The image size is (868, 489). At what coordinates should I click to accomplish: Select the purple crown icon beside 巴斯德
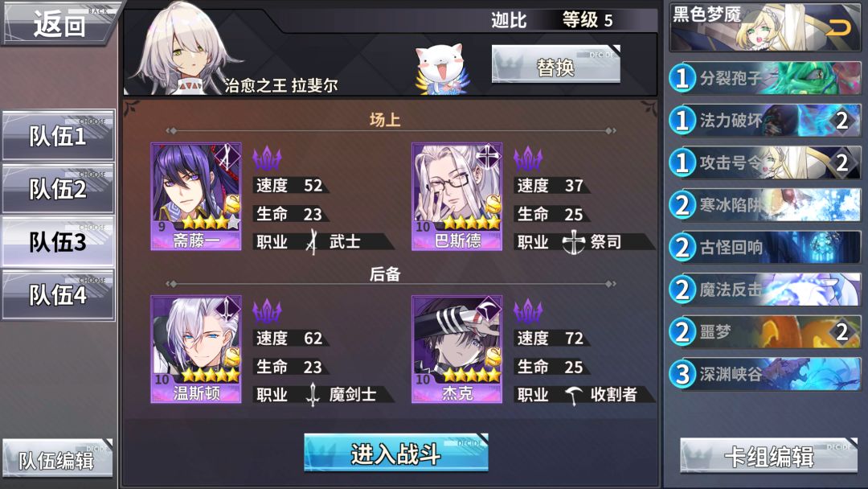pyautogui.click(x=528, y=159)
